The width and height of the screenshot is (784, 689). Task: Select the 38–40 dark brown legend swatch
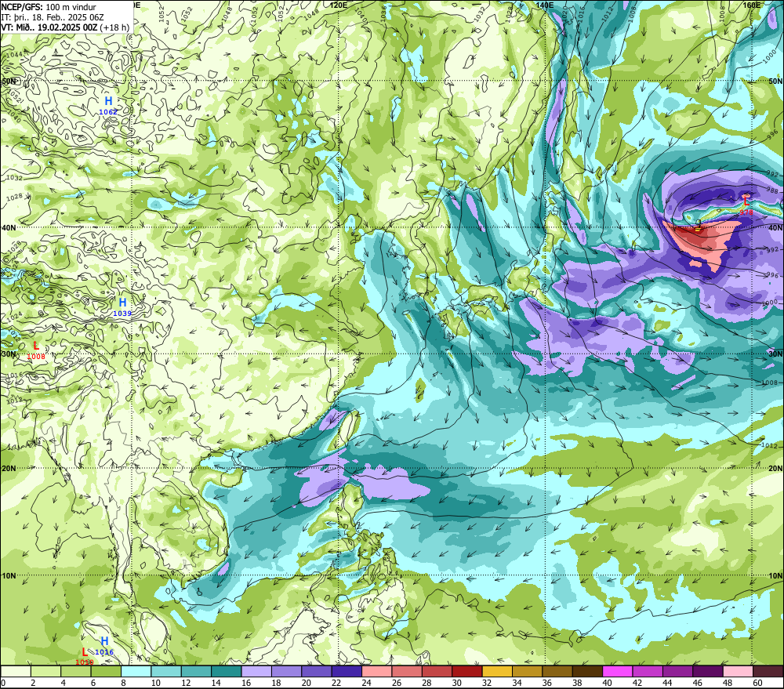click(587, 671)
